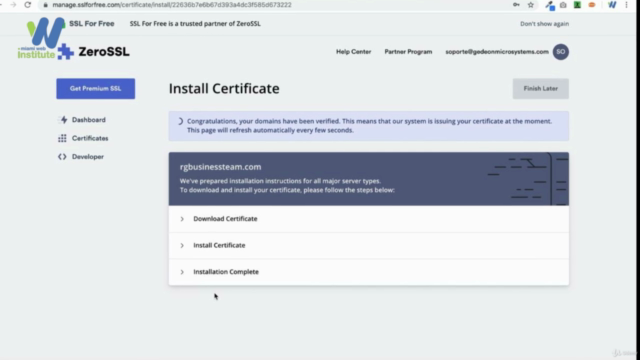Open the green extension icon in the toolbar
Image resolution: width=640 pixels, height=360 pixels.
(x=577, y=5)
